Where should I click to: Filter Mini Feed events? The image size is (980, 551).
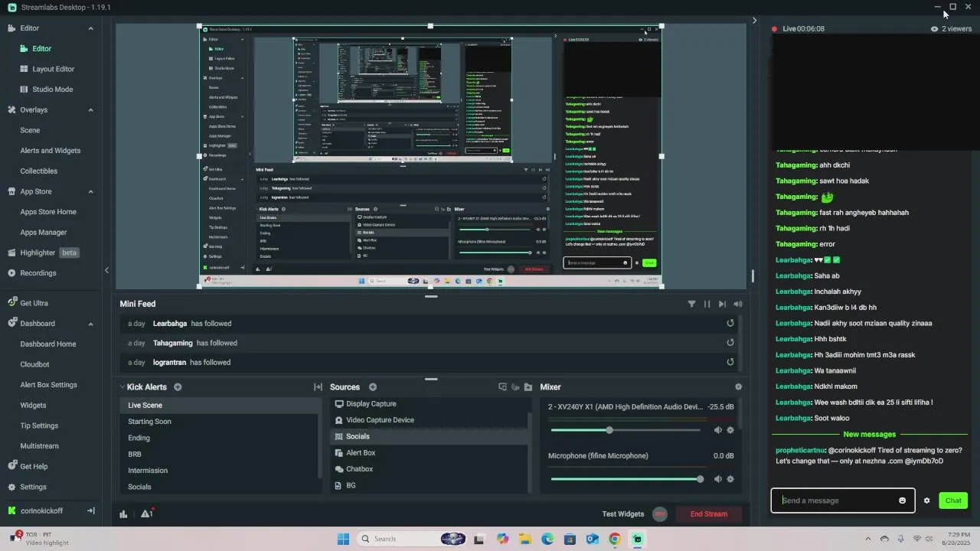tap(691, 304)
